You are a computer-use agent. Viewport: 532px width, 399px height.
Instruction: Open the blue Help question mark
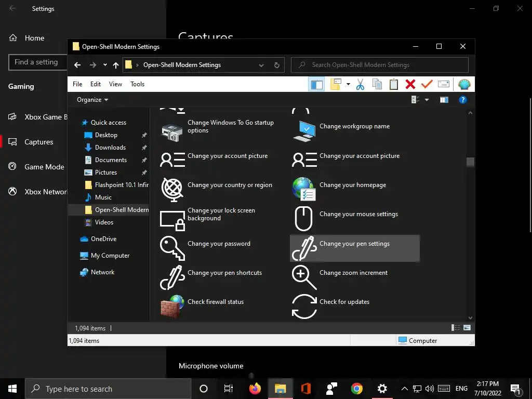[x=463, y=100]
